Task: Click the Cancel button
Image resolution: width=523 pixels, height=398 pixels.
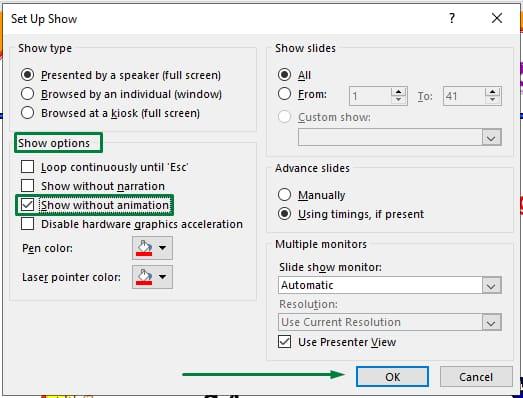Action: pos(476,377)
